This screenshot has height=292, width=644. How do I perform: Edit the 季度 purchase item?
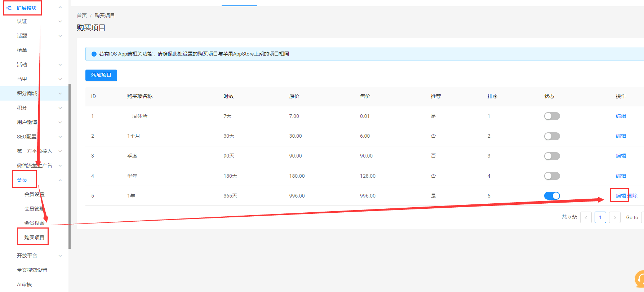(x=621, y=156)
